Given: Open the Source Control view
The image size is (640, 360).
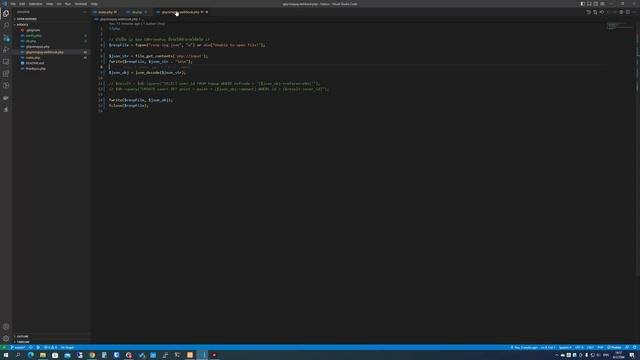Looking at the screenshot, I should [6, 38].
